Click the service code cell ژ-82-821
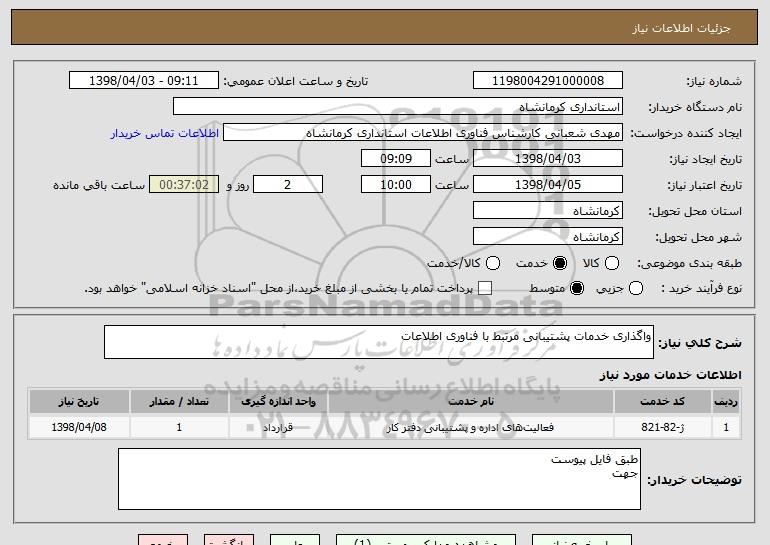This screenshot has width=770, height=545. pyautogui.click(x=662, y=427)
